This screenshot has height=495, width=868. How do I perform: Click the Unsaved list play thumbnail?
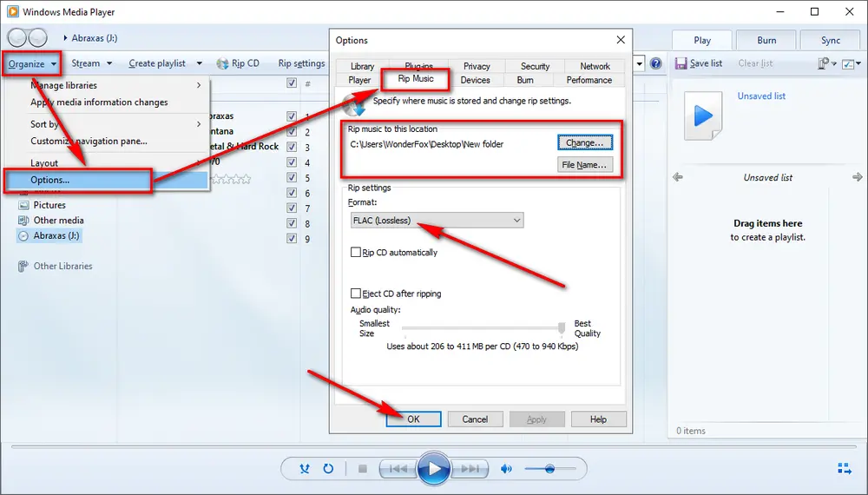coord(703,115)
